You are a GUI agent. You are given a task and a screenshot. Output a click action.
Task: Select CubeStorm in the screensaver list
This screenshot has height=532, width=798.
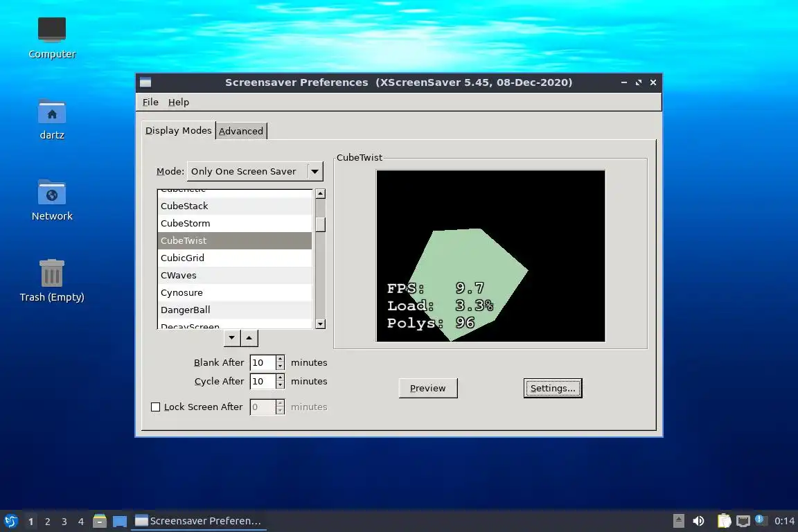(235, 223)
